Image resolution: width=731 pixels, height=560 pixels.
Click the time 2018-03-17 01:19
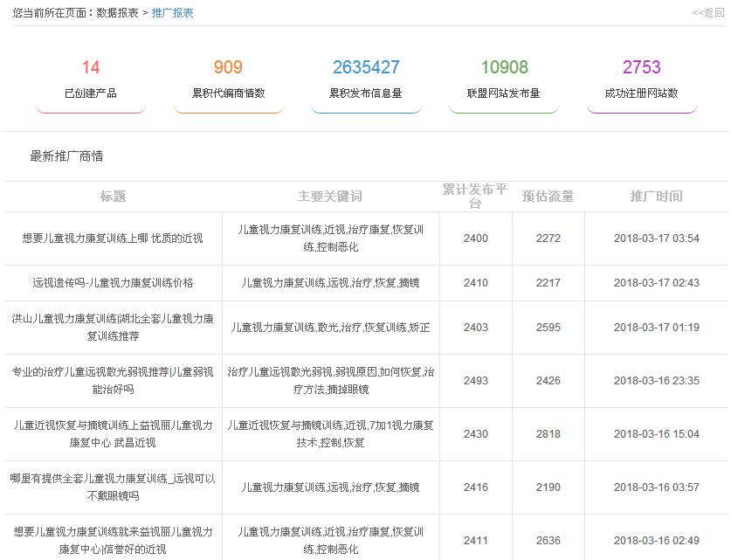click(657, 328)
